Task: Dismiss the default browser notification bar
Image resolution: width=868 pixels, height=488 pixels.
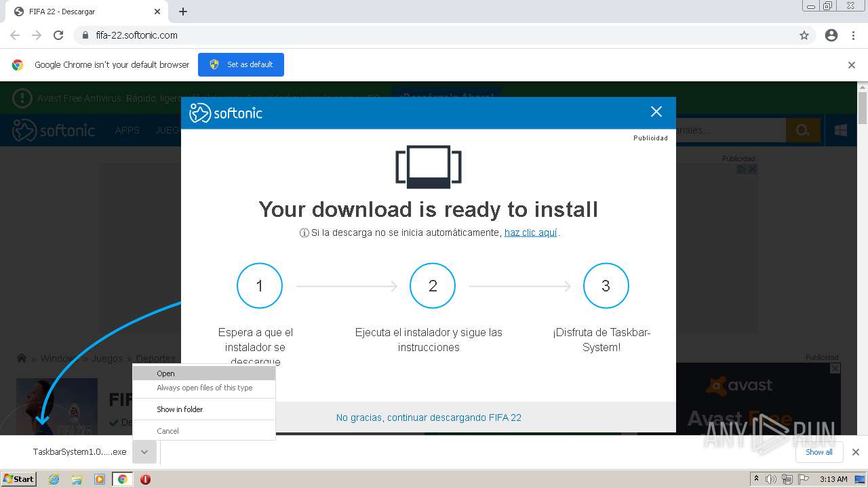Action: tap(852, 65)
